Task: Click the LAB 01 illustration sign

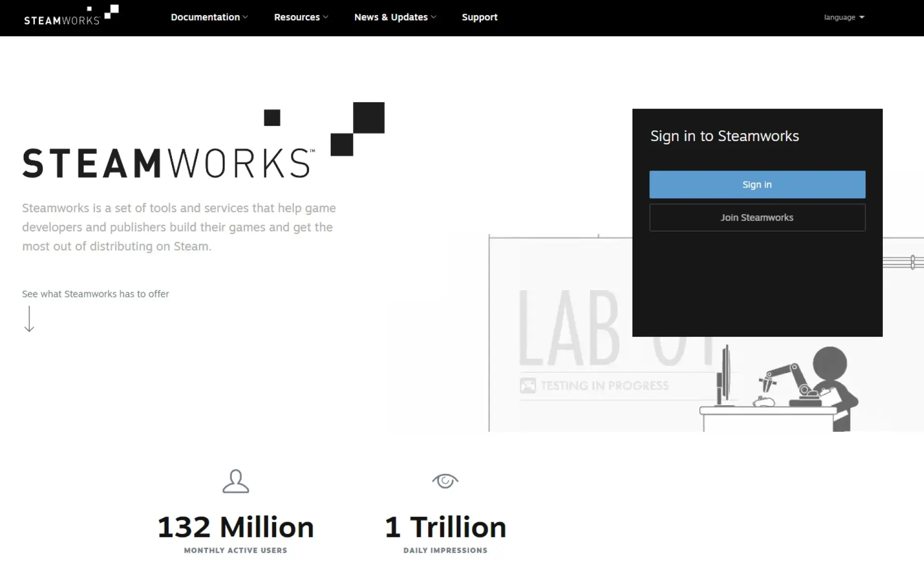Action: (x=569, y=329)
